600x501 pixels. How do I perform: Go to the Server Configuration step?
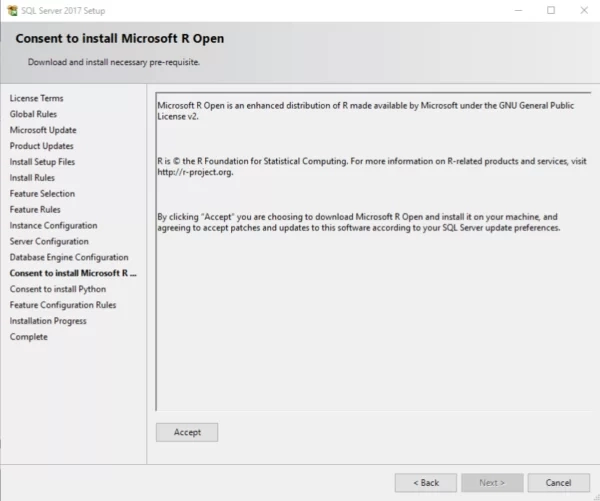click(x=49, y=241)
